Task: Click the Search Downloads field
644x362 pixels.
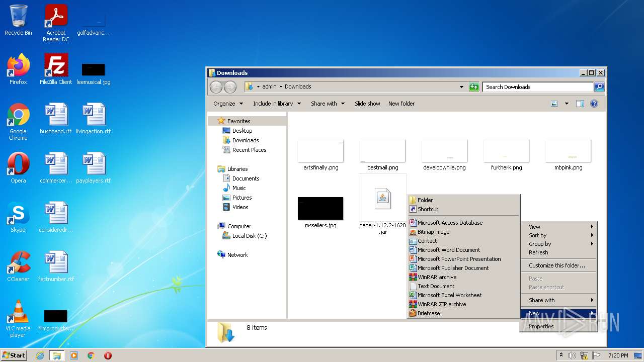Action: (538, 87)
